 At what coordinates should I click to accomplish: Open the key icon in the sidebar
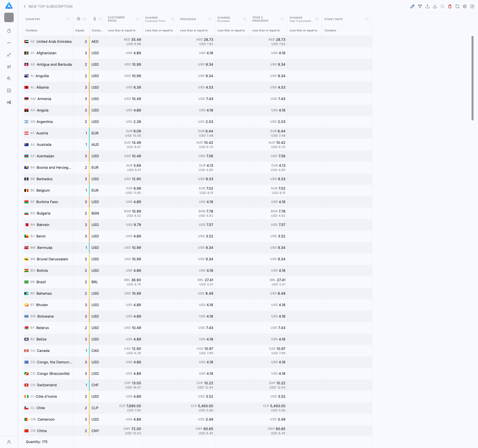(x=9, y=55)
